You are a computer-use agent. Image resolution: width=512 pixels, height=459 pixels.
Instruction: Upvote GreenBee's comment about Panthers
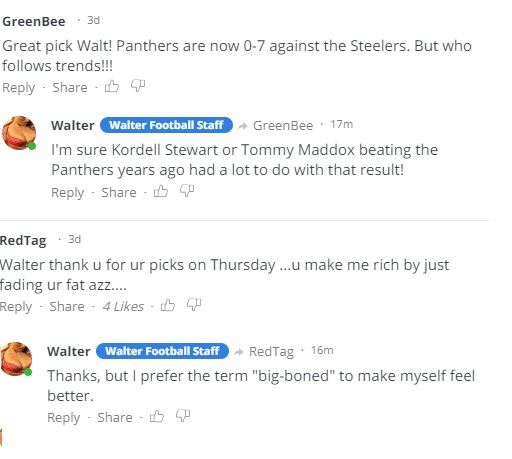[x=112, y=86]
